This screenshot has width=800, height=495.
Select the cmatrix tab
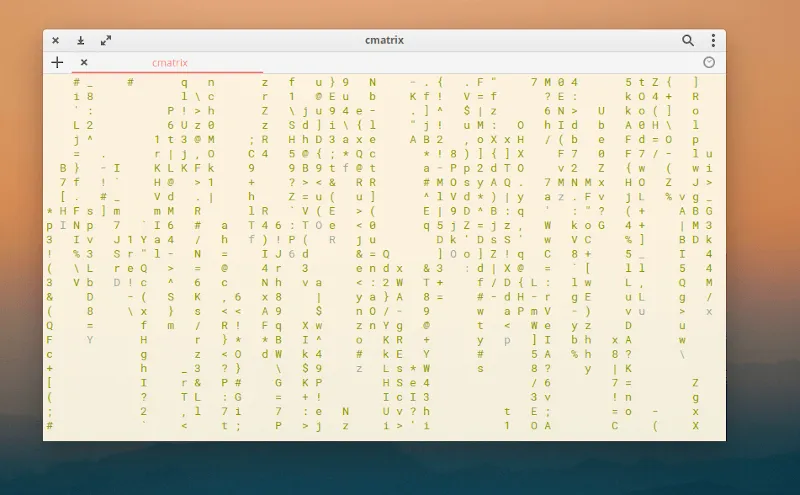170,62
